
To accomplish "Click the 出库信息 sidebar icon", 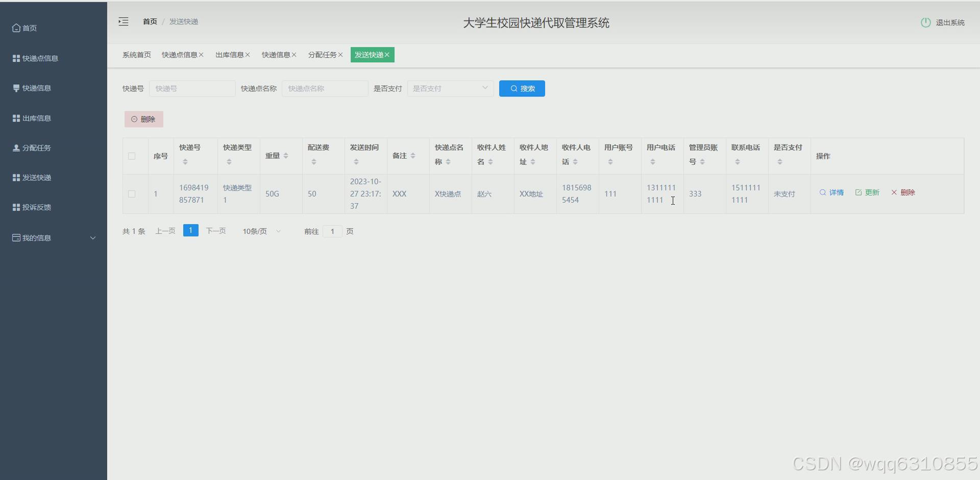I will [x=15, y=117].
